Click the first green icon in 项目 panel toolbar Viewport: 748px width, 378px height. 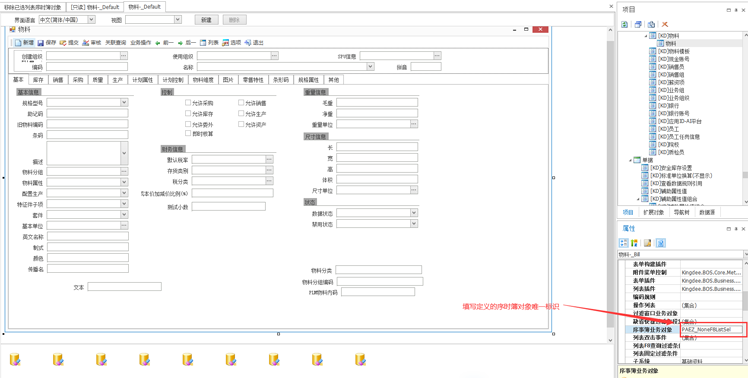[x=624, y=24]
